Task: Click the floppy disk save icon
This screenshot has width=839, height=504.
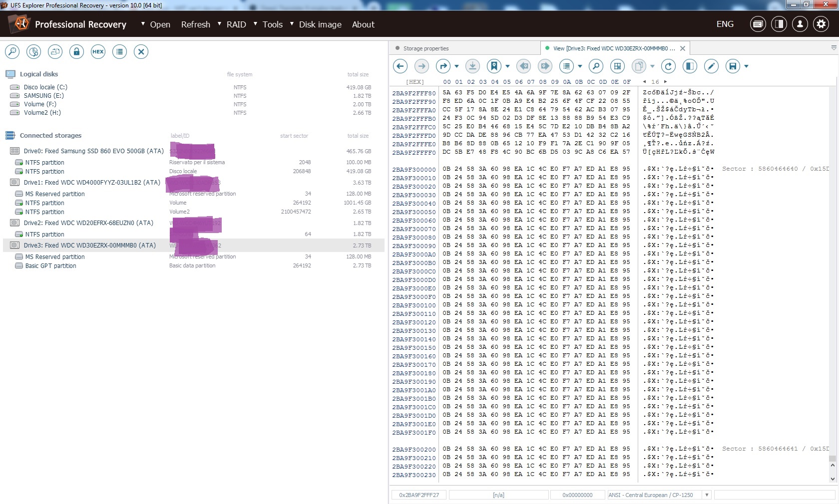Action: 733,66
